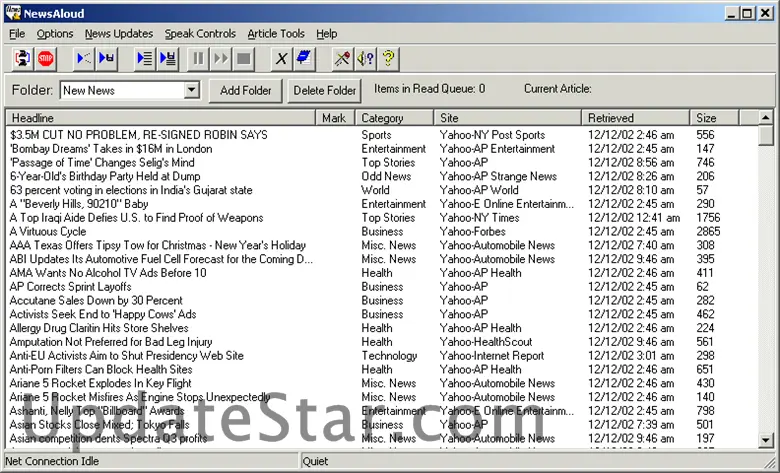
Task: Sort by the Category column header
Action: [394, 118]
